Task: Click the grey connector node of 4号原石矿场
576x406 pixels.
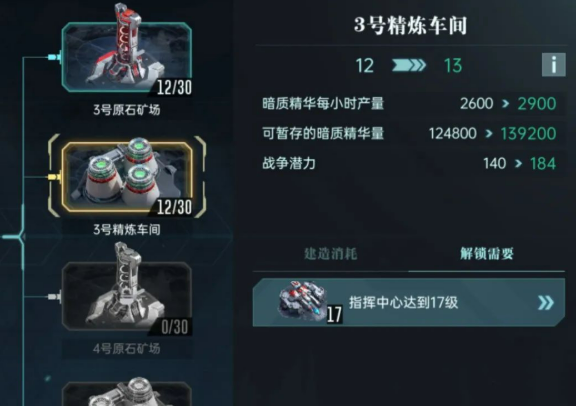Action: [x=54, y=296]
